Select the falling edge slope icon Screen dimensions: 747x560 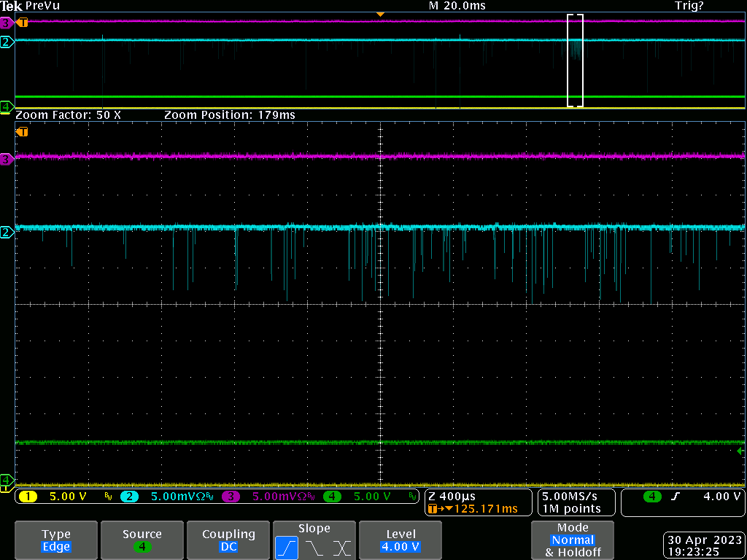314,547
